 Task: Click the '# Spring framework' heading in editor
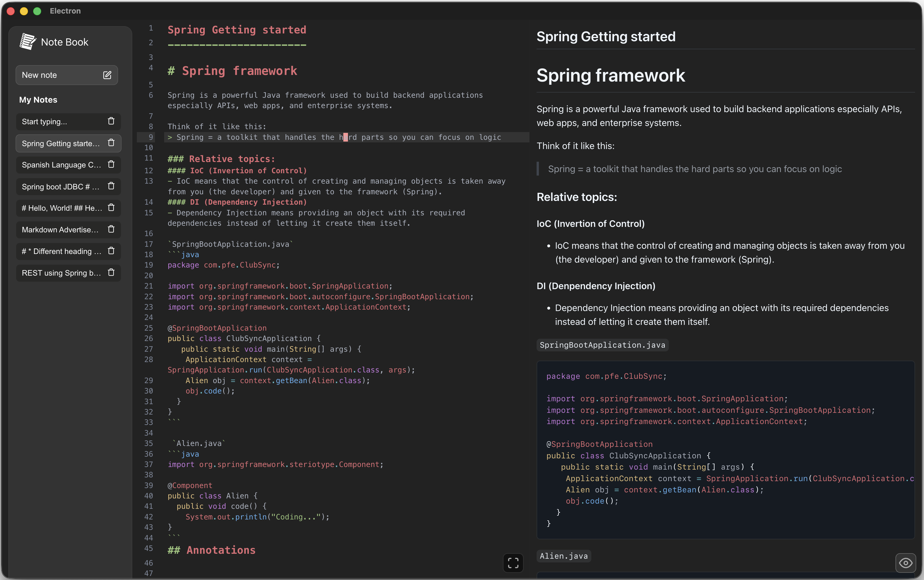232,71
